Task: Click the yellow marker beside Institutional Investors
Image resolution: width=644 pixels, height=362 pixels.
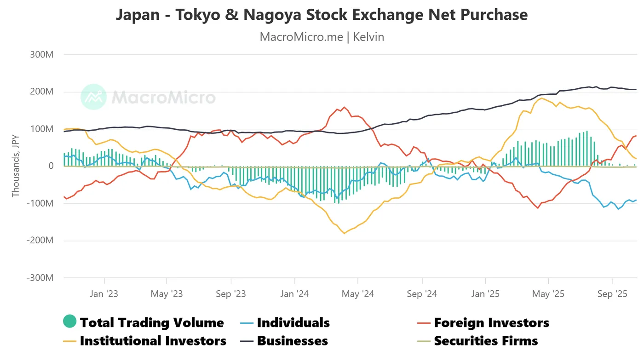Action: coord(69,341)
